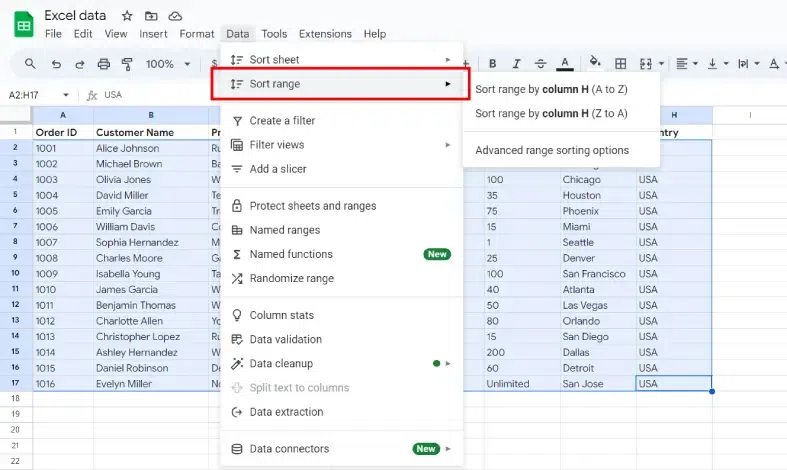Star the Excel data document

[x=127, y=16]
